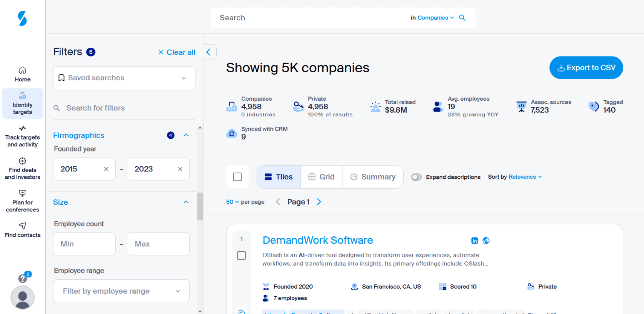Clear the 2015 founded year value

click(x=106, y=169)
